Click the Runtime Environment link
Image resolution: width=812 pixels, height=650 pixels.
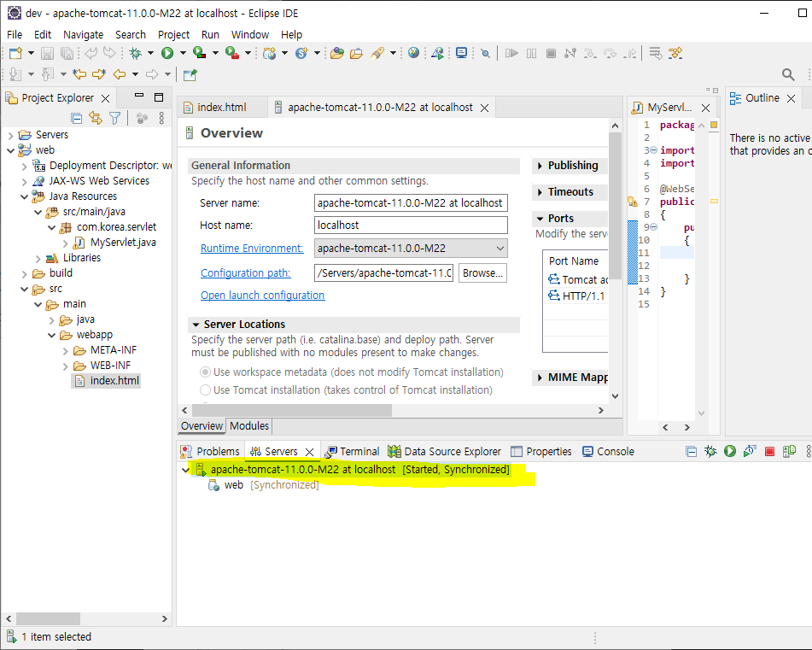point(252,248)
